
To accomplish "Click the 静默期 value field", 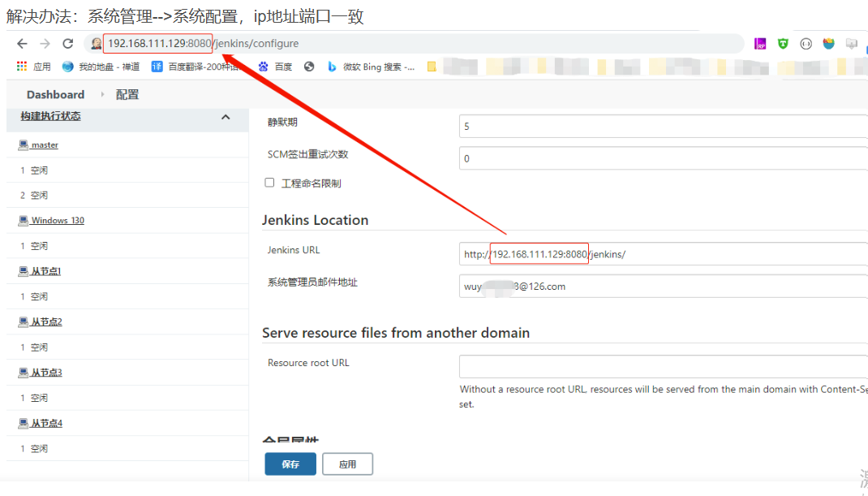I will [649, 126].
